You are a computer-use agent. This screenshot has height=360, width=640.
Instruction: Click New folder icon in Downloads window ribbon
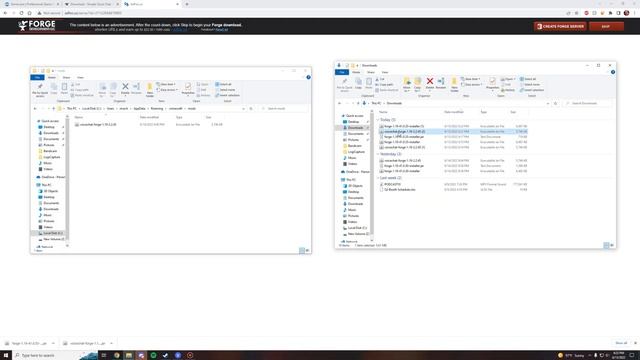(x=454, y=84)
